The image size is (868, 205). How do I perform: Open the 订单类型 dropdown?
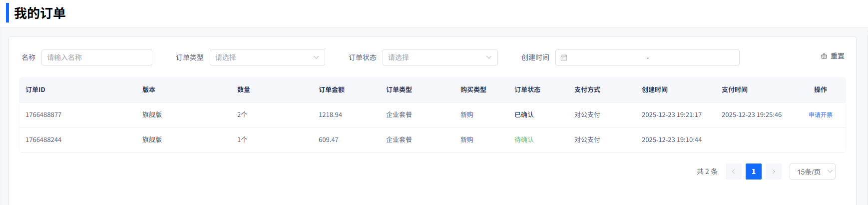tap(267, 57)
